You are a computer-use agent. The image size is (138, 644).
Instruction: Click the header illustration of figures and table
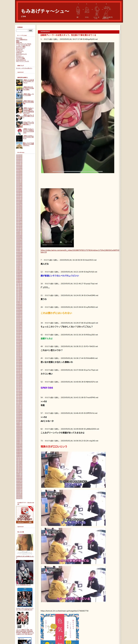tap(95, 11)
